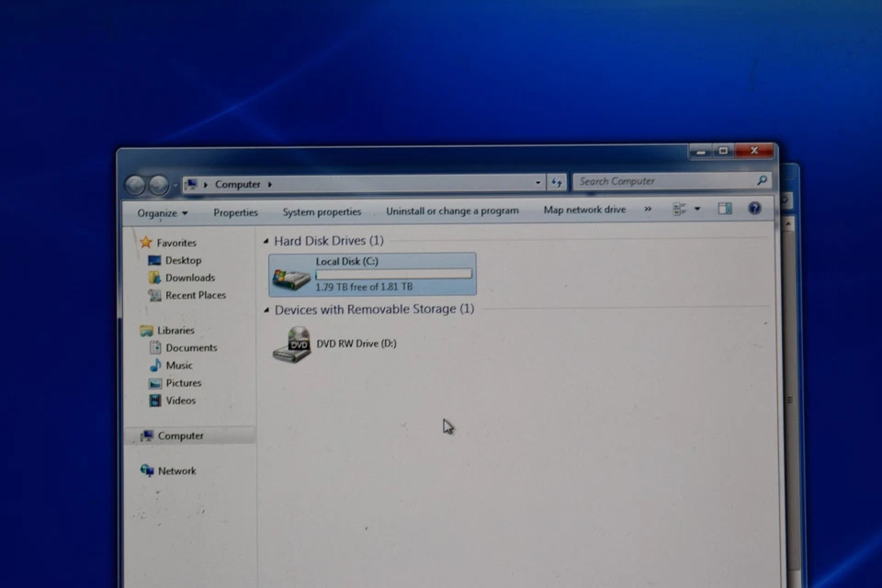This screenshot has height=588, width=882.
Task: Click the change-view icon on the toolbar
Action: [x=681, y=209]
